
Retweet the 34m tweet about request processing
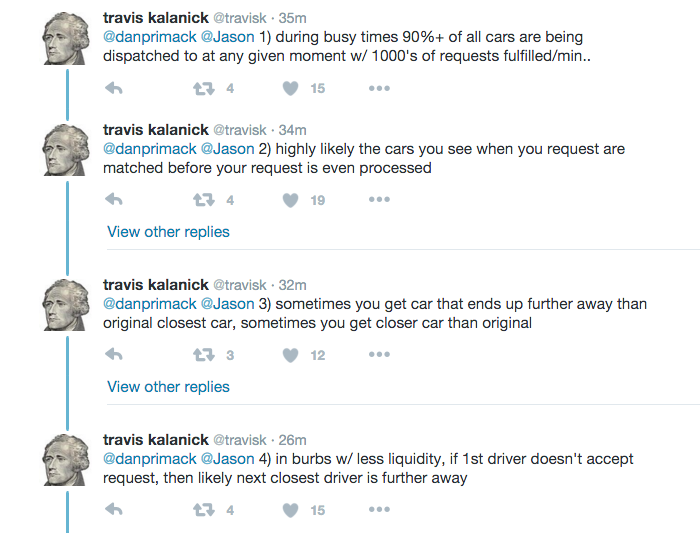(203, 200)
